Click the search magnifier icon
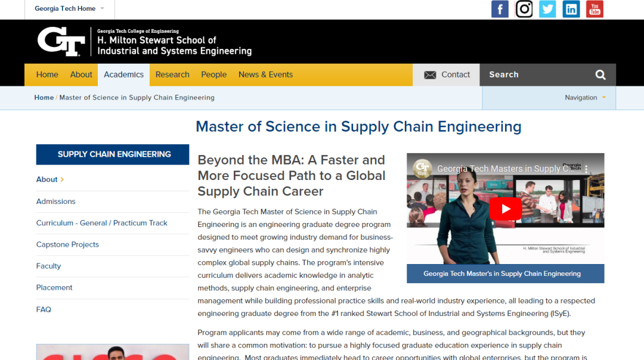644x360 pixels. point(600,75)
